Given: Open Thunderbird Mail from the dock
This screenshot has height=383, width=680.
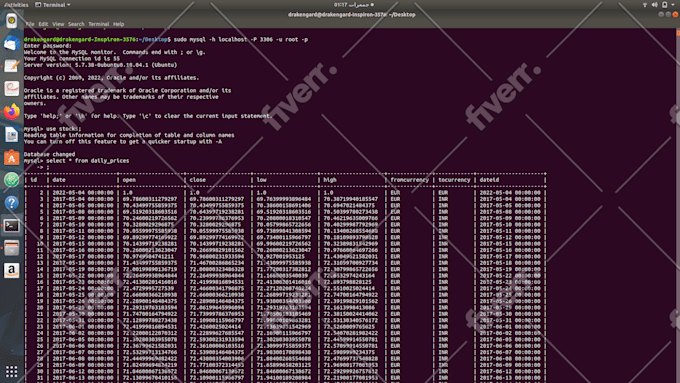Looking at the screenshot, I should [12, 43].
